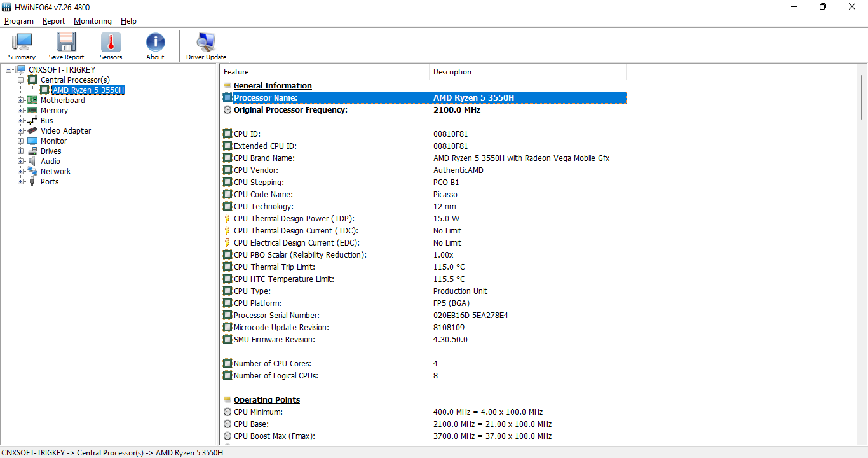Image resolution: width=868 pixels, height=458 pixels.
Task: Select the CPU Stepping row
Action: [424, 182]
